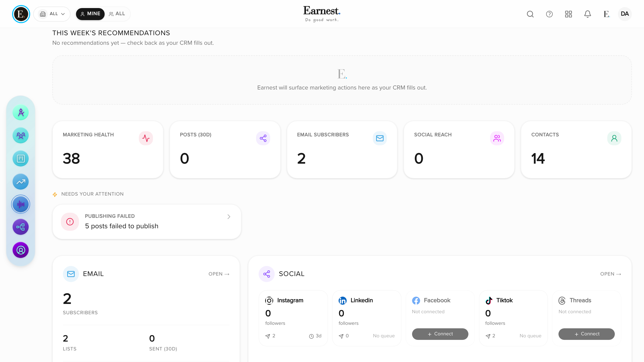Click Tiktok "No queue" label
The height and width of the screenshot is (362, 644).
click(x=531, y=336)
